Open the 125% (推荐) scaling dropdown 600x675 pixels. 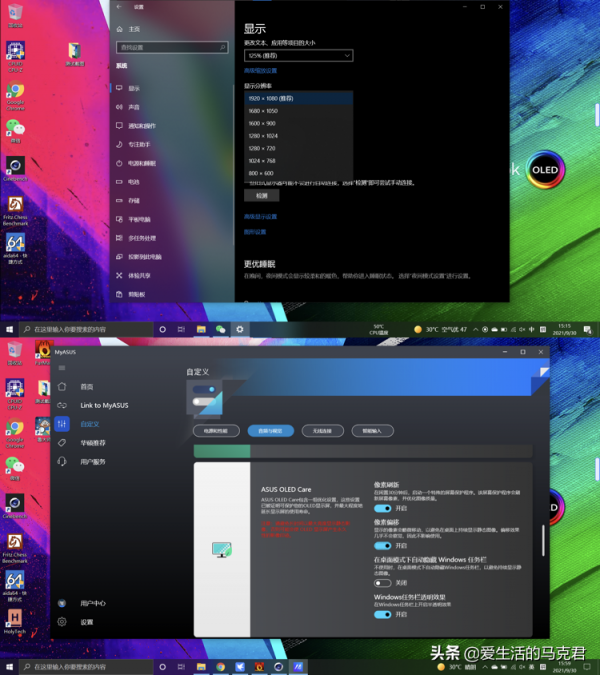(x=298, y=56)
